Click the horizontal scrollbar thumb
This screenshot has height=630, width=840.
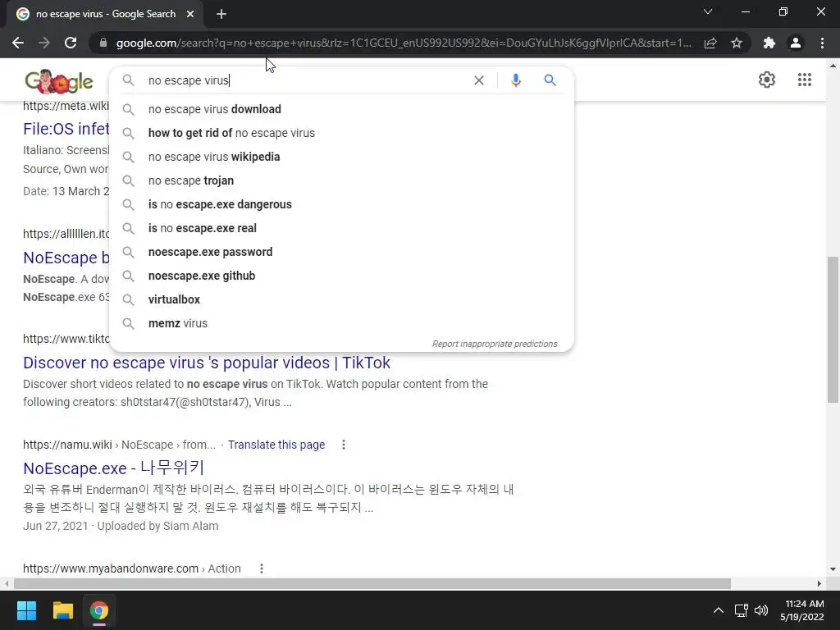coord(372,583)
